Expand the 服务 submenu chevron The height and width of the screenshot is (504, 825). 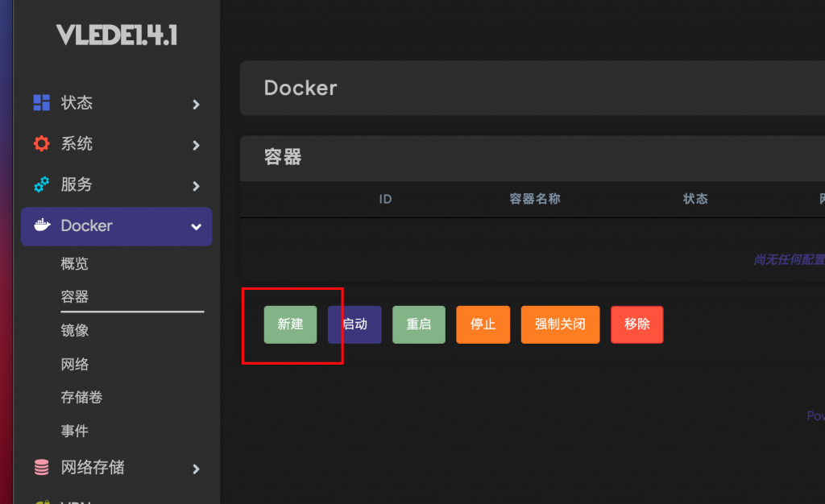[x=196, y=186]
